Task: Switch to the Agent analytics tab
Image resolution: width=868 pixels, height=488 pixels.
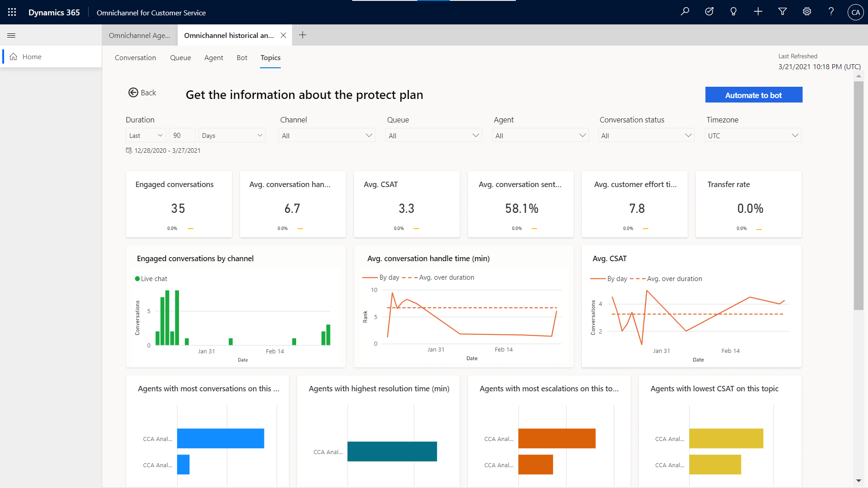Action: click(x=213, y=57)
